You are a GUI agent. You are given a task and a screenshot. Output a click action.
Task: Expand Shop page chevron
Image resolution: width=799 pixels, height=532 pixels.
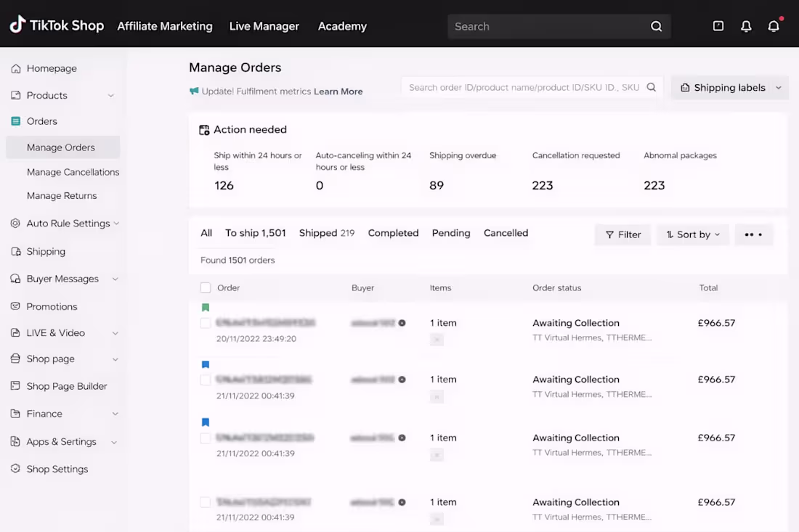pyautogui.click(x=115, y=359)
